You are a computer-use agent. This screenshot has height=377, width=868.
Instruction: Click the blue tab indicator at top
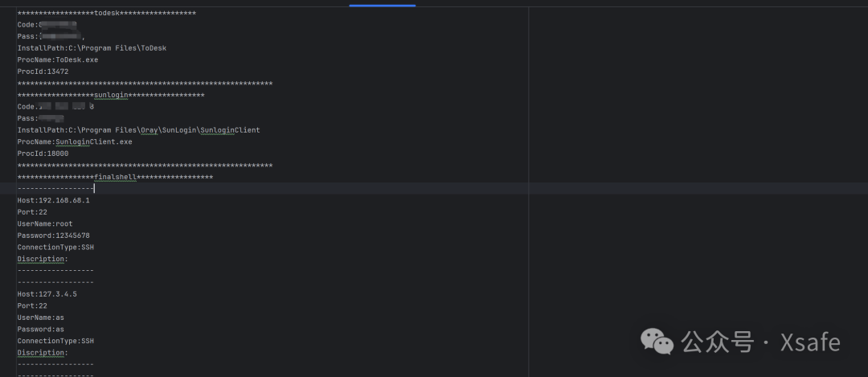pyautogui.click(x=382, y=5)
